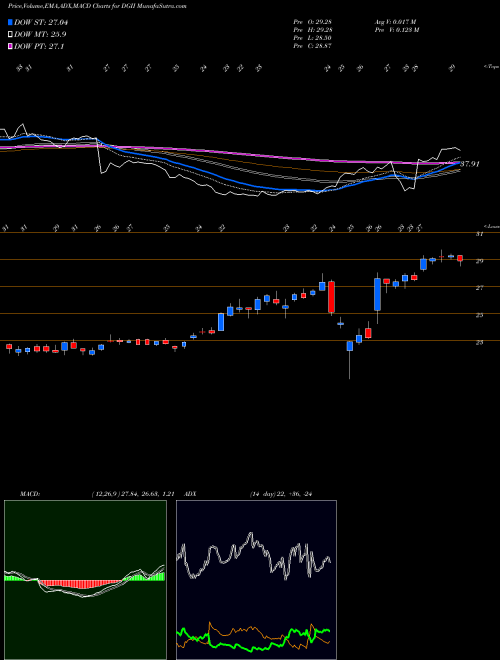500x660 pixels.
Task: Click the MACD '(12,26,9) 27.84, 26.63, 1.21' values
Action: click(x=133, y=494)
